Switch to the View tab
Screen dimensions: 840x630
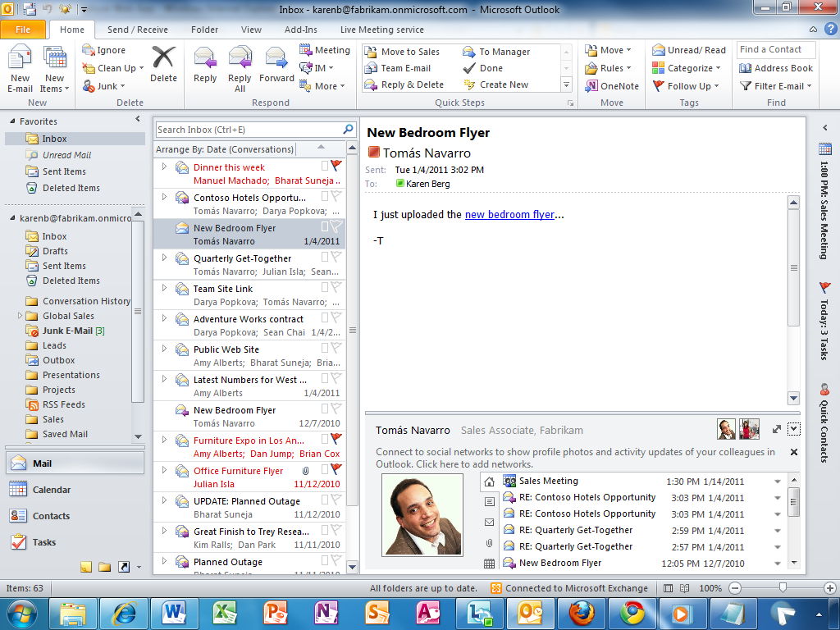251,30
